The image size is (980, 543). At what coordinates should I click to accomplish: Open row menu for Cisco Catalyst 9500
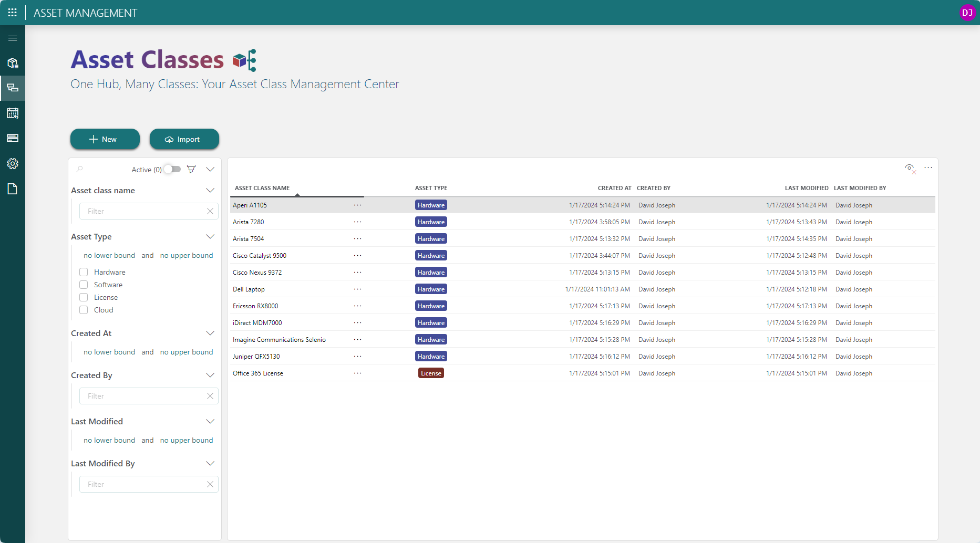coord(357,255)
